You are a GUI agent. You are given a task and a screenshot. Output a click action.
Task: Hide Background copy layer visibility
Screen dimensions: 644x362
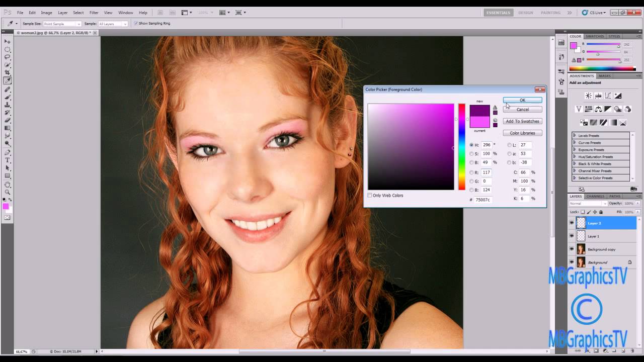point(572,249)
